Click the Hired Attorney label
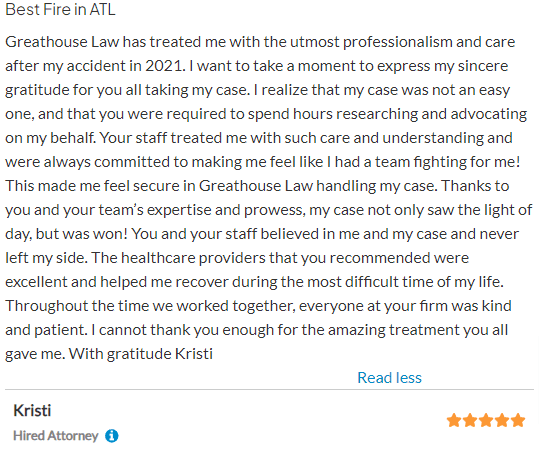Image resolution: width=539 pixels, height=451 pixels. tap(56, 436)
